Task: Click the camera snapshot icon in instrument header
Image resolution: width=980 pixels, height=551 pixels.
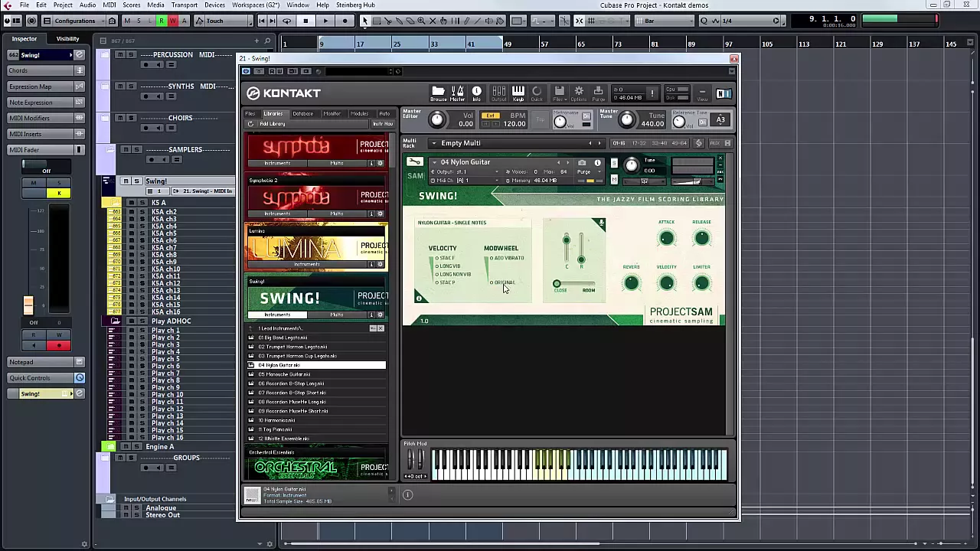Action: (582, 162)
